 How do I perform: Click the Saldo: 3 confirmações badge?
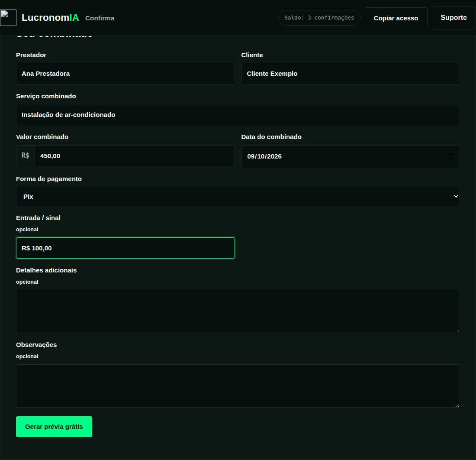[x=319, y=18]
